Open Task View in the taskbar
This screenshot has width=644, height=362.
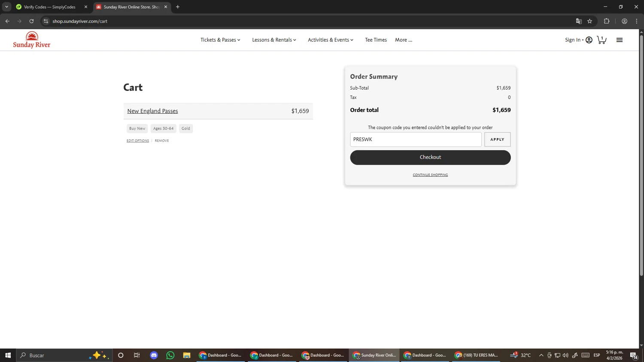tap(137, 355)
